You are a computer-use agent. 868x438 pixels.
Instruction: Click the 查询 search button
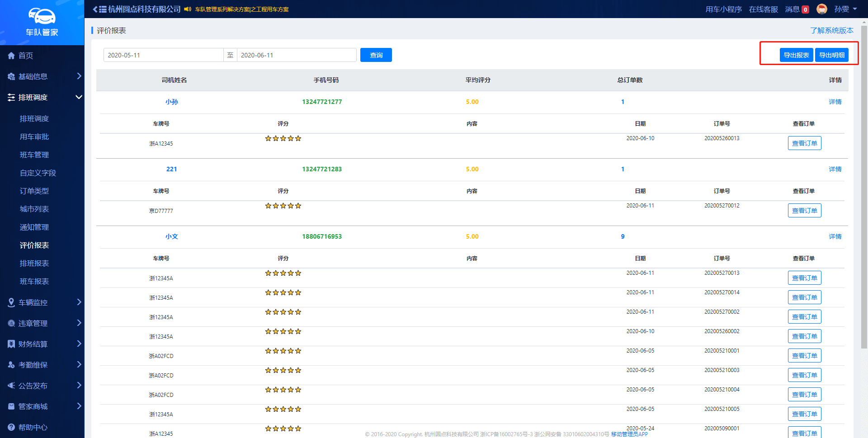[x=376, y=55]
